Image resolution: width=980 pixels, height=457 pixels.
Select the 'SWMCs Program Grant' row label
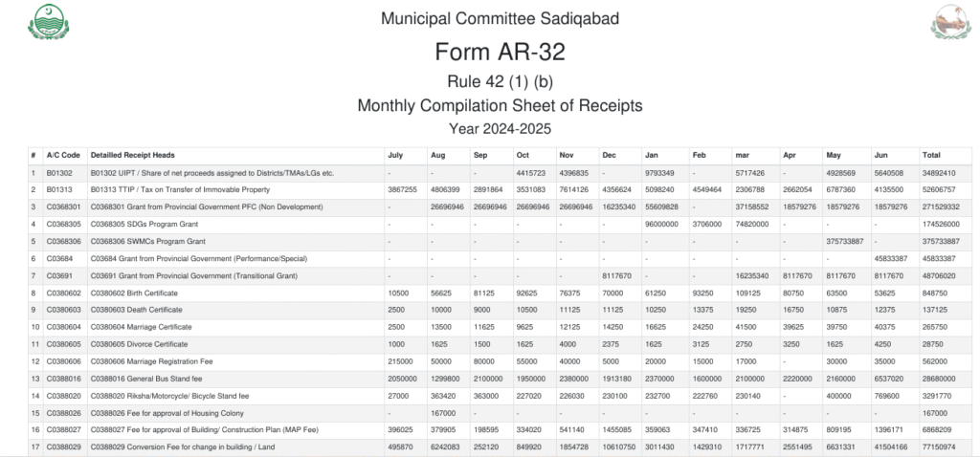pos(150,242)
